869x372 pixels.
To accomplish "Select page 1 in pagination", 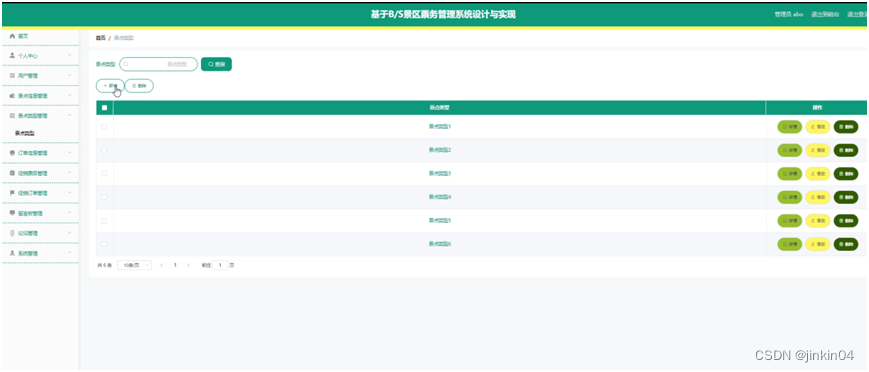I will (x=175, y=266).
